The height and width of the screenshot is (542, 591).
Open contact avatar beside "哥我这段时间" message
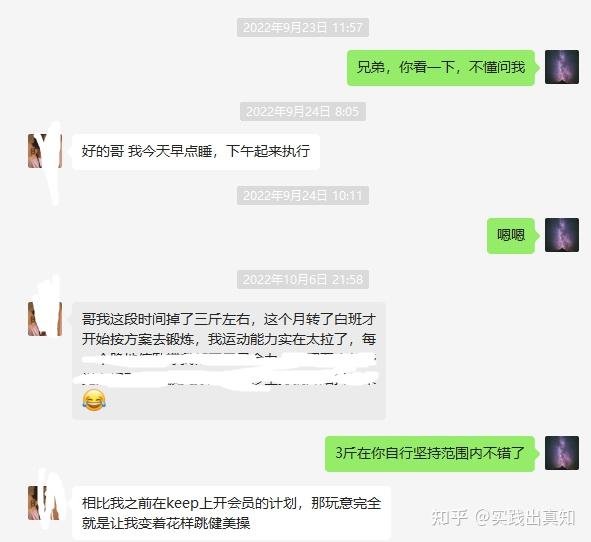tap(45, 319)
